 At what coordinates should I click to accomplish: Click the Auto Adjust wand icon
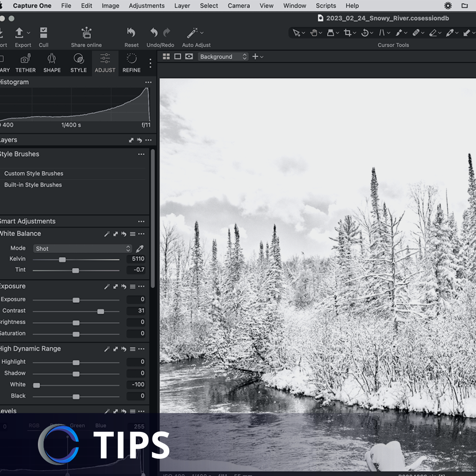click(x=192, y=33)
